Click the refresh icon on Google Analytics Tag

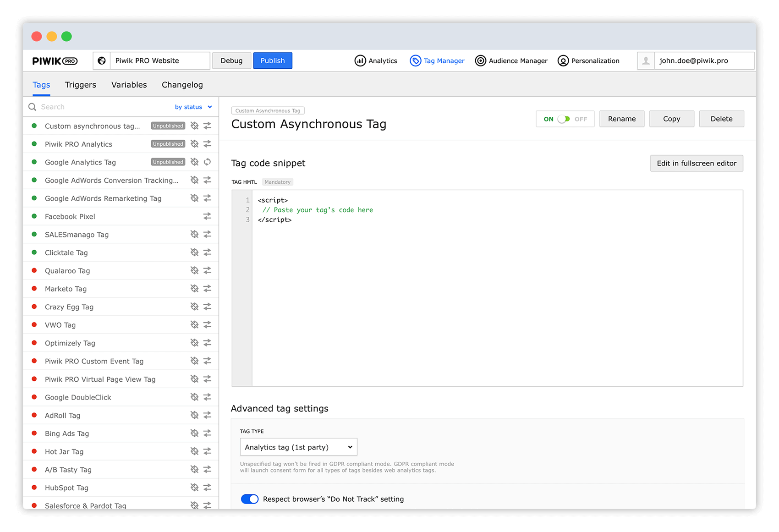[x=207, y=162]
